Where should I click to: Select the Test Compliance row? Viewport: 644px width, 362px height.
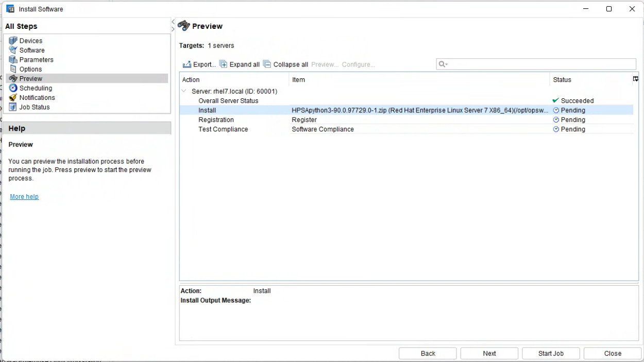click(406, 129)
